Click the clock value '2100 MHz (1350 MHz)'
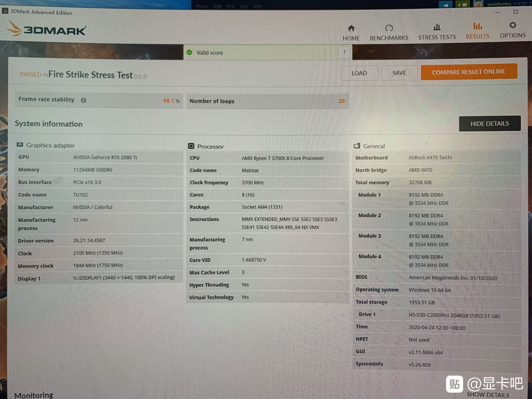Screen dimensions: 532x399 pos(98,253)
